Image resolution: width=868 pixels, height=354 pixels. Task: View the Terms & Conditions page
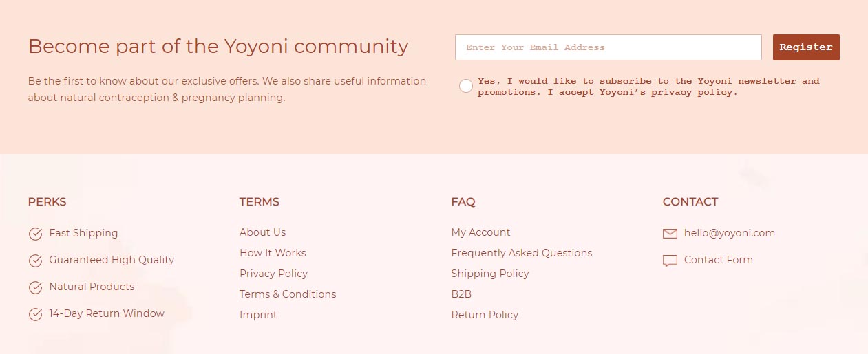tap(288, 294)
